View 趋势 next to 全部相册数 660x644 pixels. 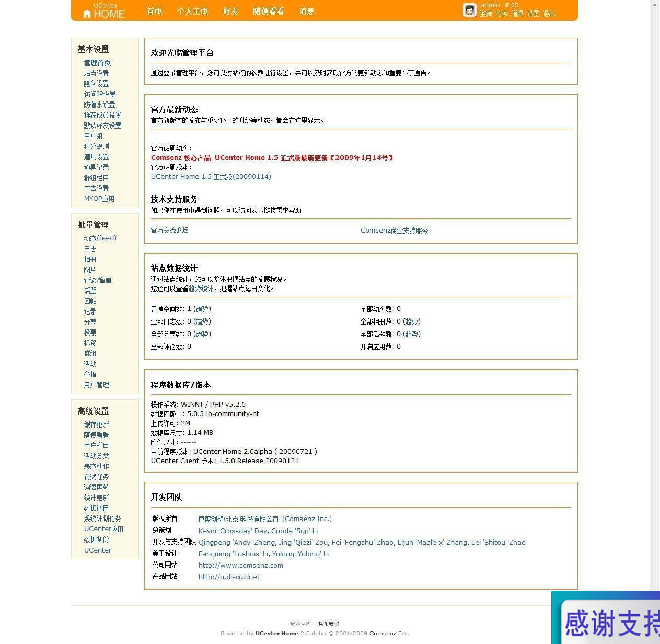411,321
